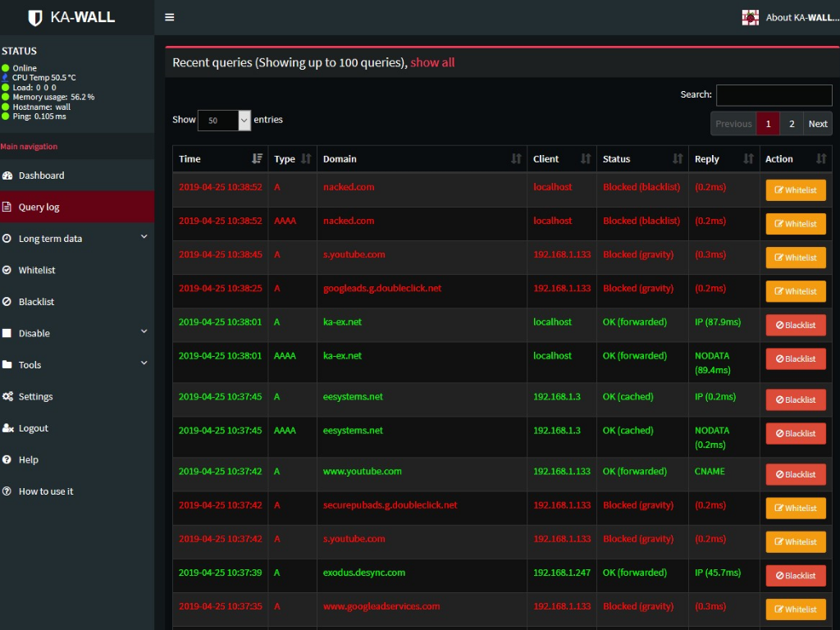Click the Tools folder icon
Screen dimensions: 840x630
[x=7, y=365]
